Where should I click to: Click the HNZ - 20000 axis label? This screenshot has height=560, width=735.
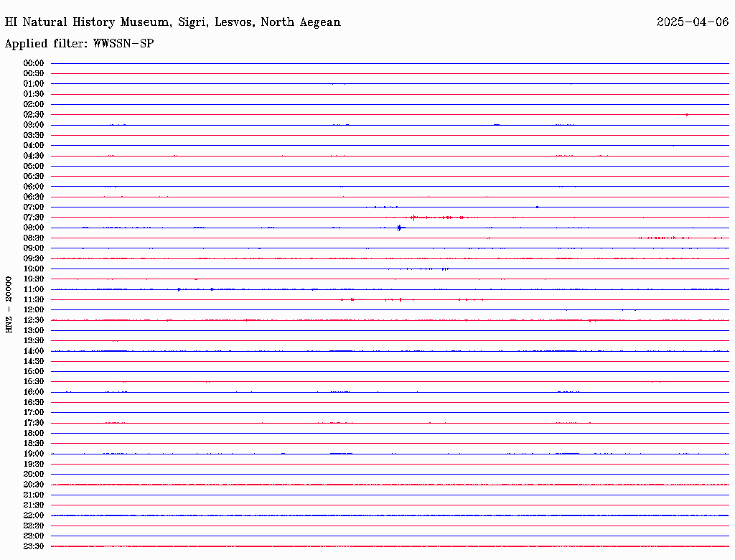click(x=9, y=305)
